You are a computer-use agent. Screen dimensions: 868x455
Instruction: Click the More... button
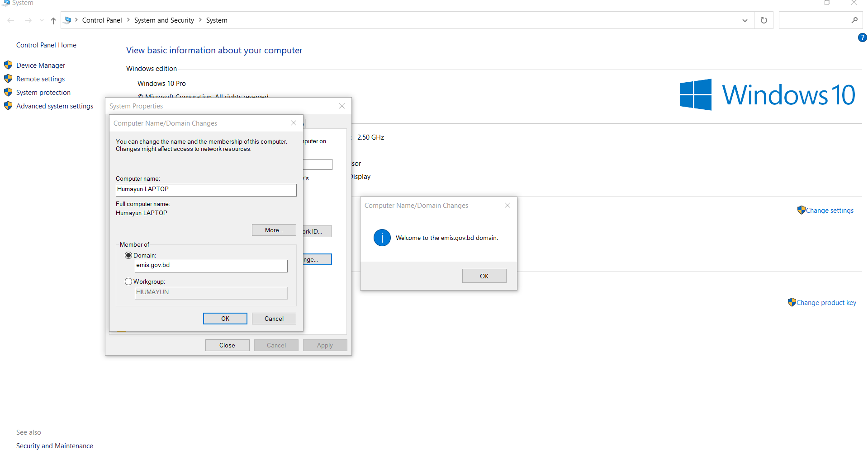click(274, 230)
